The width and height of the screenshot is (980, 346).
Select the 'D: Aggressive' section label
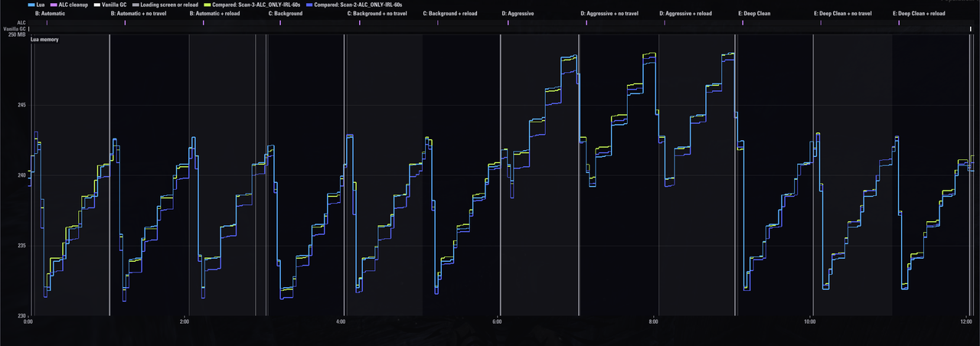click(518, 14)
